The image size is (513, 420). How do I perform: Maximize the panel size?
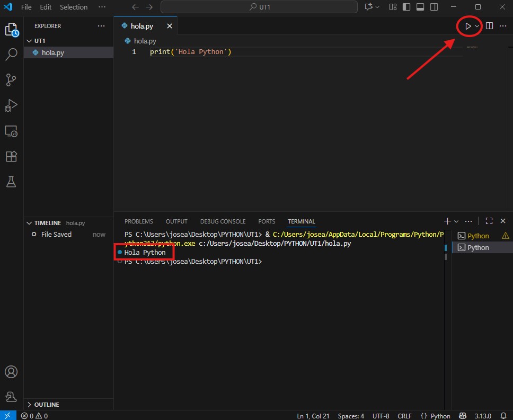(489, 221)
